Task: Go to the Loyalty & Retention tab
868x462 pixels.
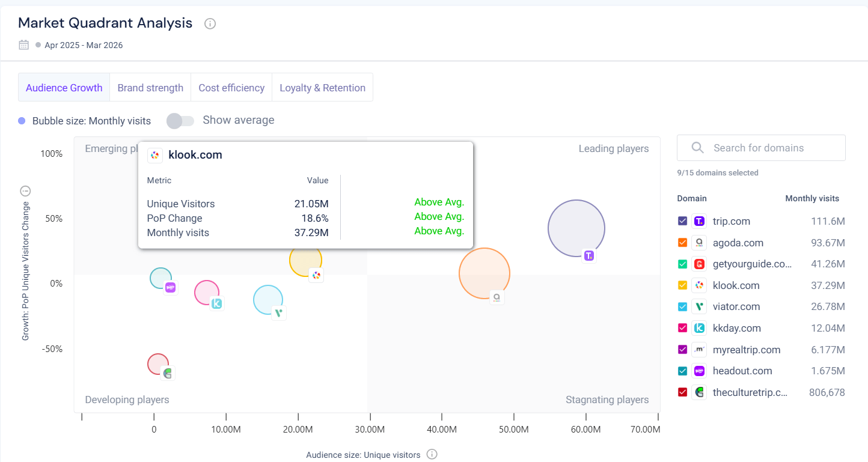Action: click(x=323, y=88)
